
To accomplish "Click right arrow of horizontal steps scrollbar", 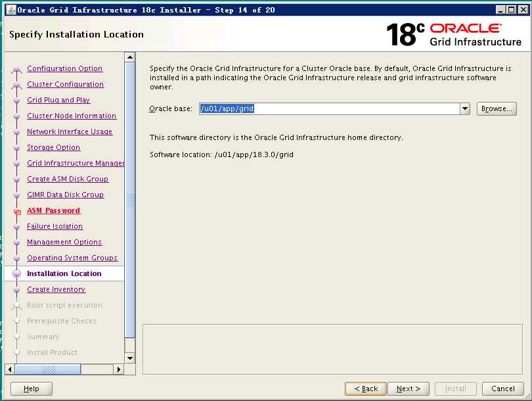I will 119,369.
